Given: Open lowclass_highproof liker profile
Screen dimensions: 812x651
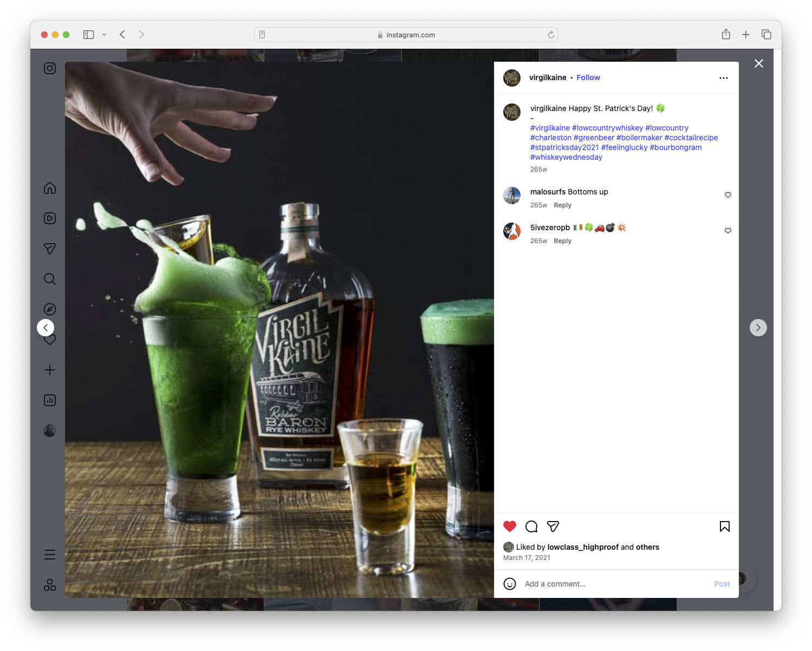Looking at the screenshot, I should coord(583,547).
